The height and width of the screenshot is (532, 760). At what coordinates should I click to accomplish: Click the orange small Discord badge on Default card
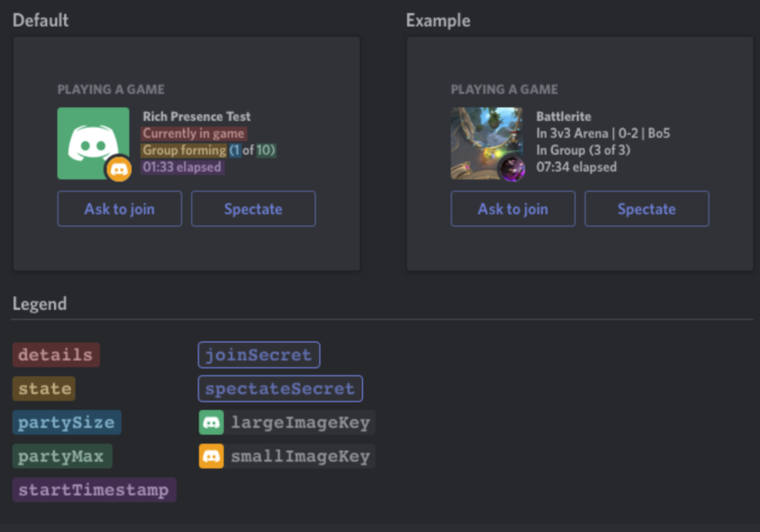point(119,169)
